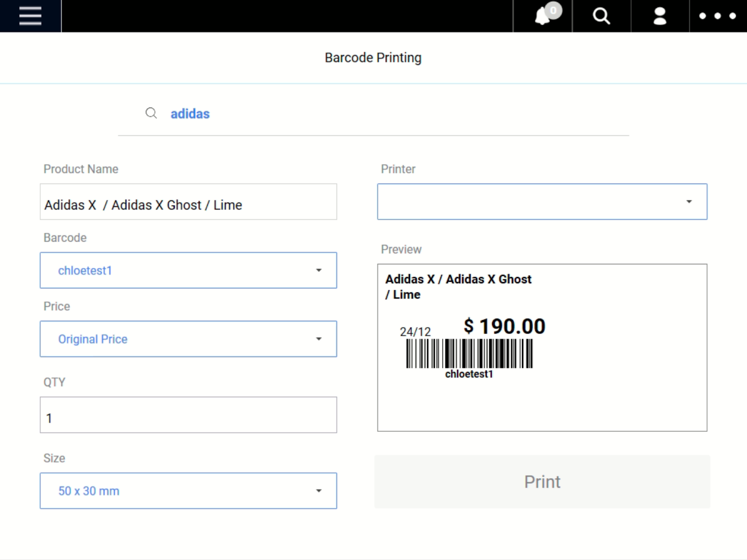
Task: Click the Preview label
Action: (401, 249)
